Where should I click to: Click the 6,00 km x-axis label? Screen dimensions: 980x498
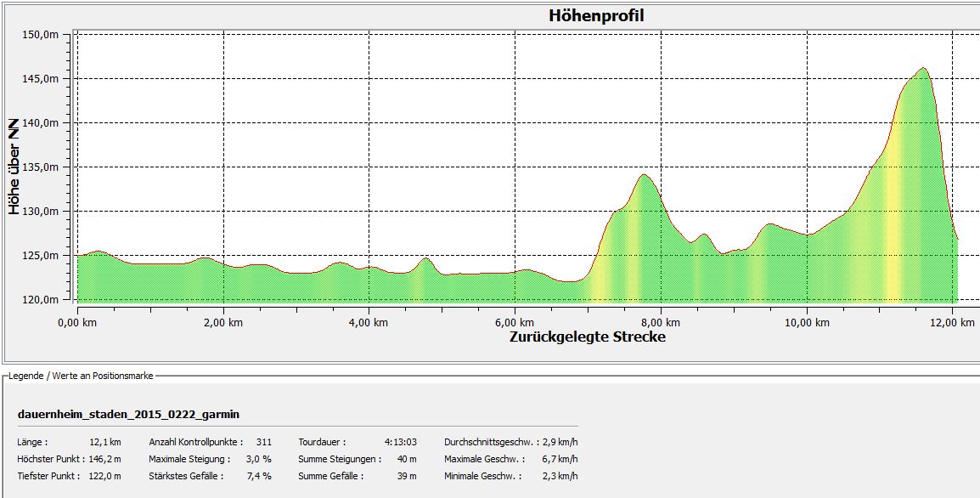(x=515, y=323)
